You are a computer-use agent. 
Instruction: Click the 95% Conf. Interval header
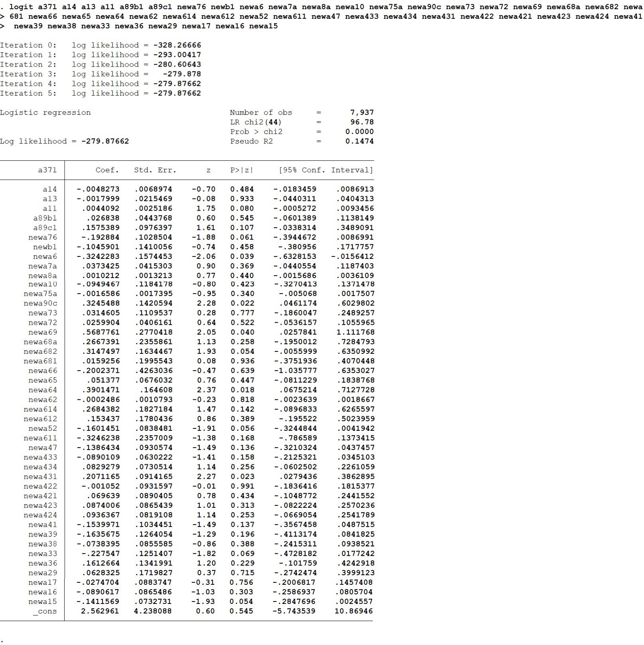tap(326, 170)
